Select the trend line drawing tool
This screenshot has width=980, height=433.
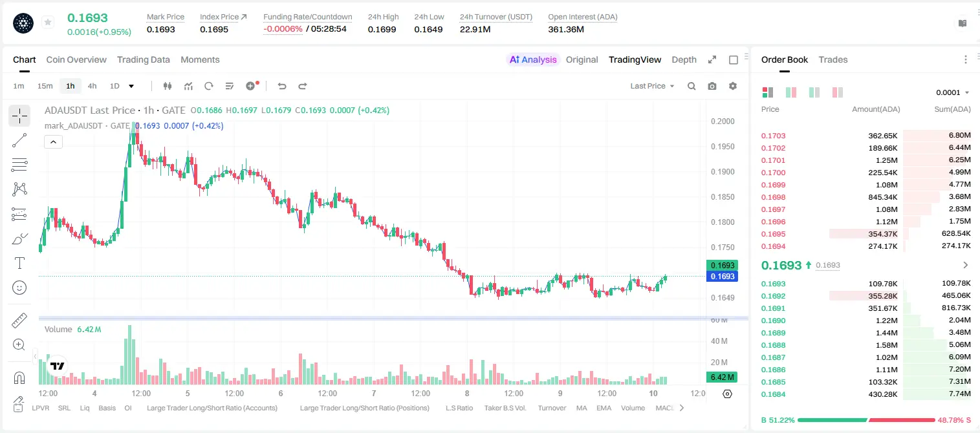[19, 140]
